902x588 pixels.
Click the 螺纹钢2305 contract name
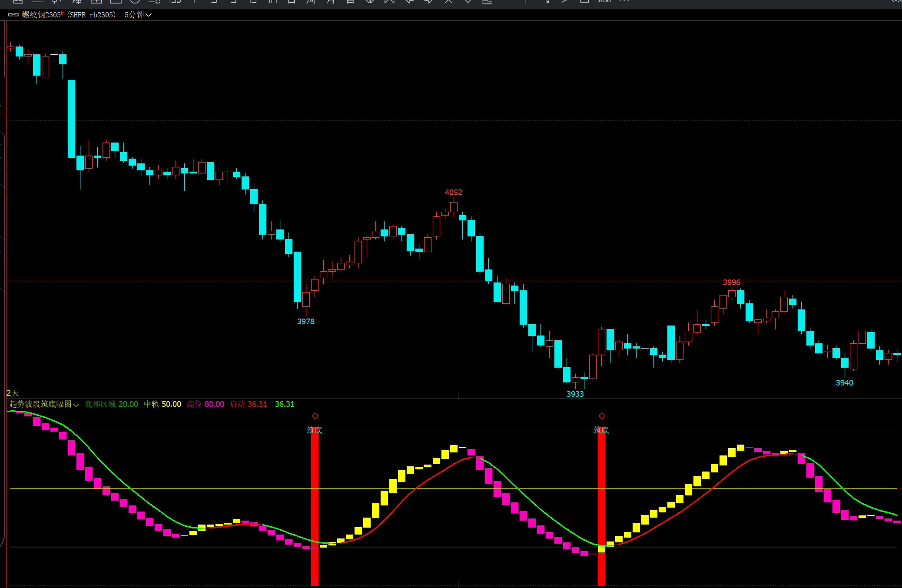tap(41, 15)
